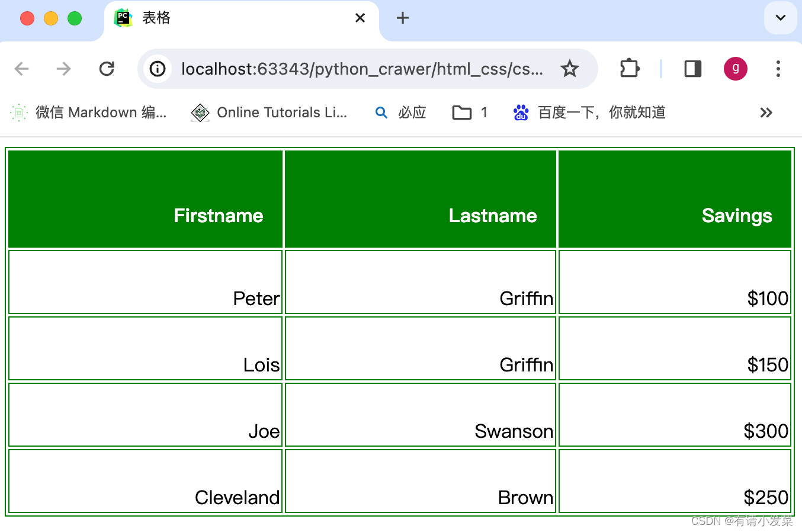Select the $300 savings cell

675,415
